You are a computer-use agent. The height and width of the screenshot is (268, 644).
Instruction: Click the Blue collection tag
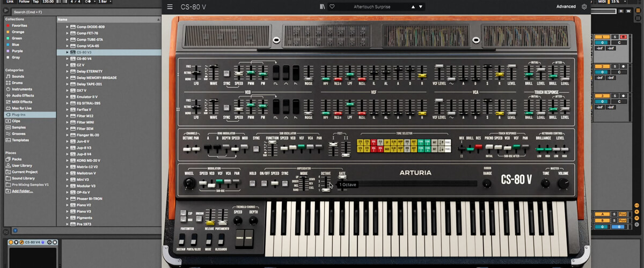[x=16, y=44]
